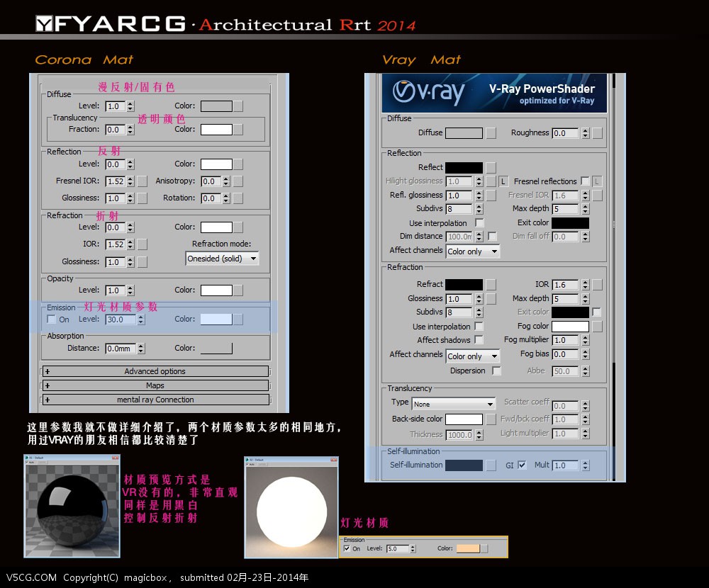Click the Corona Refraction Level field
Viewport: 709px width, 588px height.
116,227
